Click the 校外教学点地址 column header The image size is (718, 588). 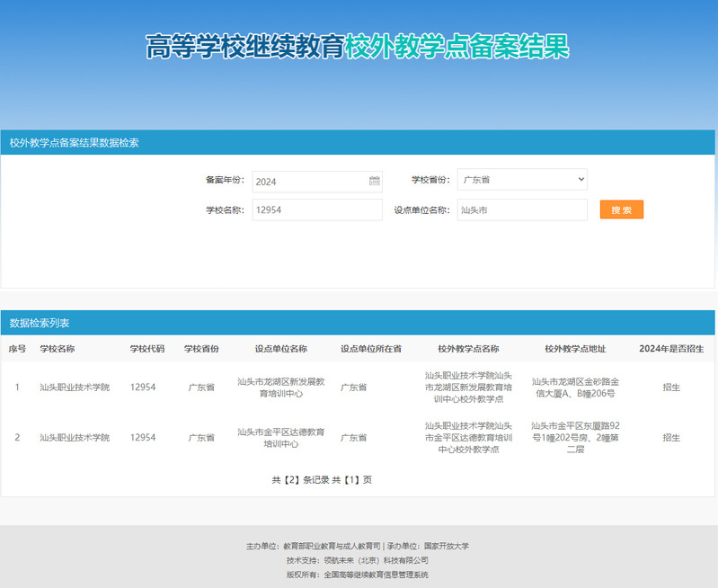pyautogui.click(x=575, y=349)
